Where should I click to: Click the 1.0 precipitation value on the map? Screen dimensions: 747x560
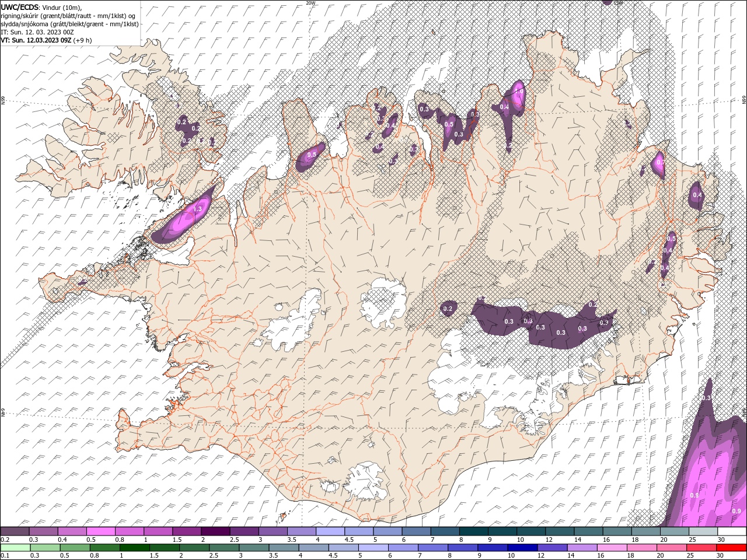[518, 92]
